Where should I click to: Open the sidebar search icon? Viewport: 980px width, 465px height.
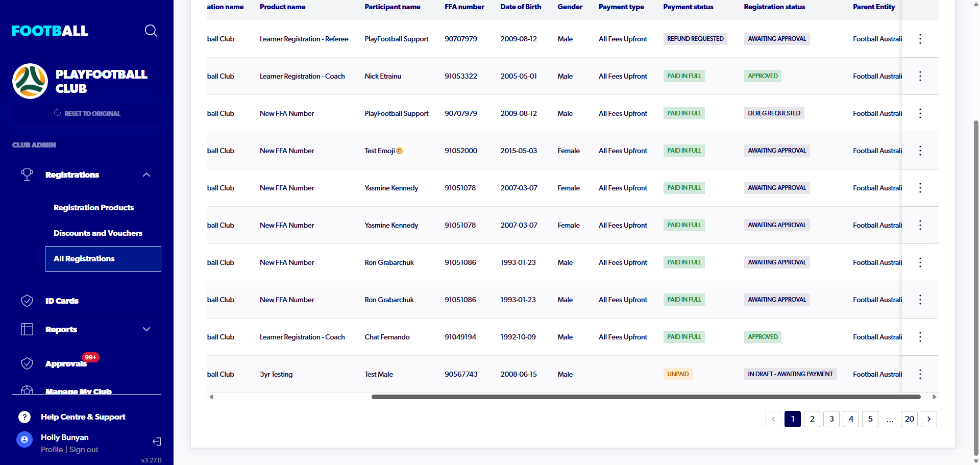click(151, 31)
